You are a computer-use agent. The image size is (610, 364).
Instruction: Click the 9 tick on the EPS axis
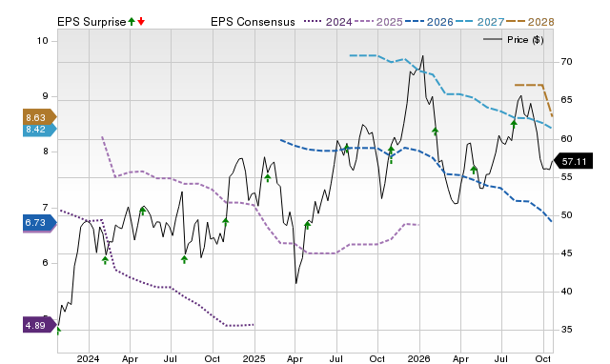tap(46, 96)
